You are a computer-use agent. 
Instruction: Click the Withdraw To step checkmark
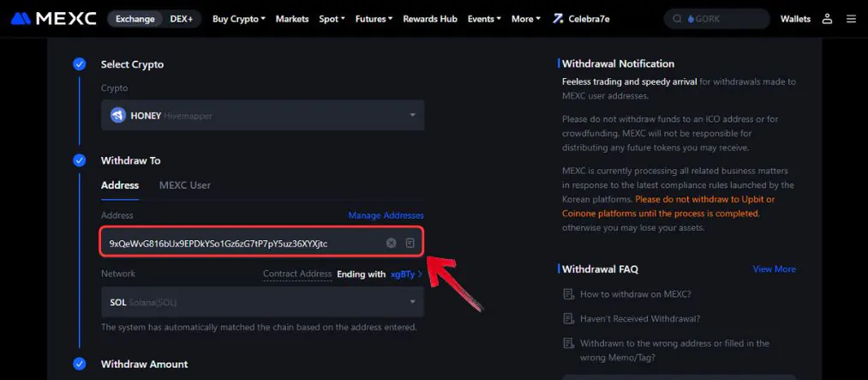click(79, 160)
